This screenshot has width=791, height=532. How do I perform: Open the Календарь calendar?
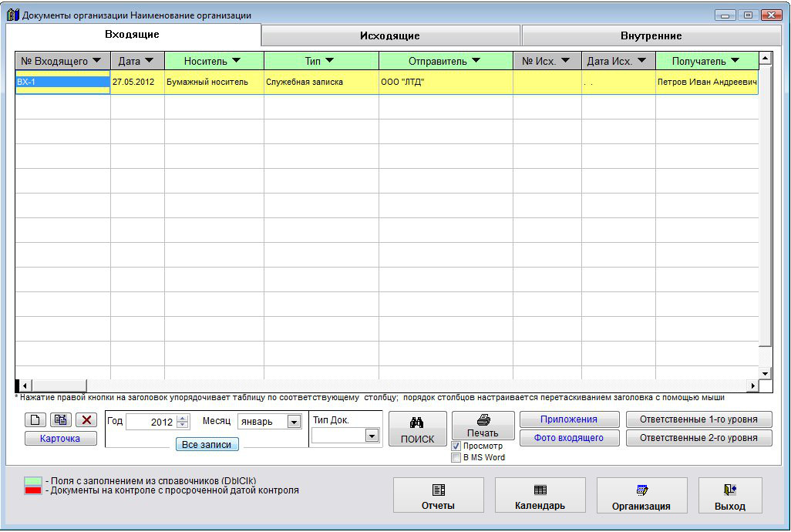540,496
